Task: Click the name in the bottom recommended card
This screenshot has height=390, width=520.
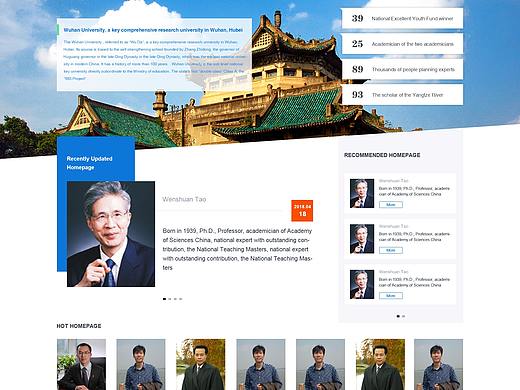Action: click(393, 272)
